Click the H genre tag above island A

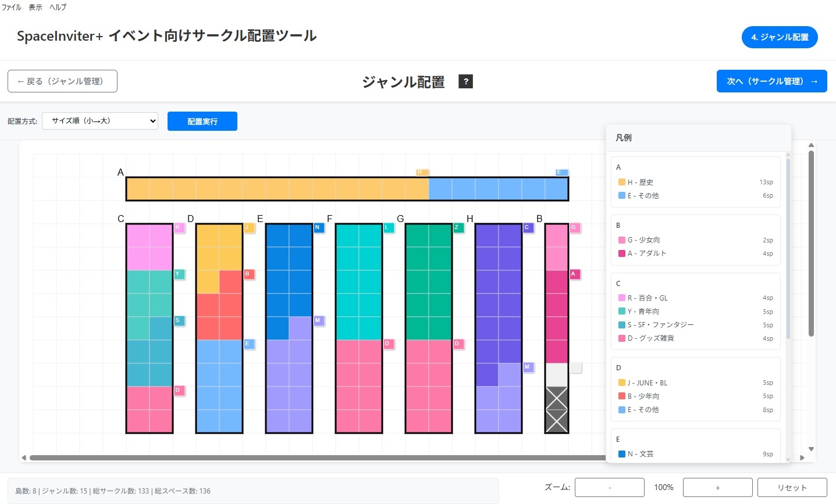point(422,172)
